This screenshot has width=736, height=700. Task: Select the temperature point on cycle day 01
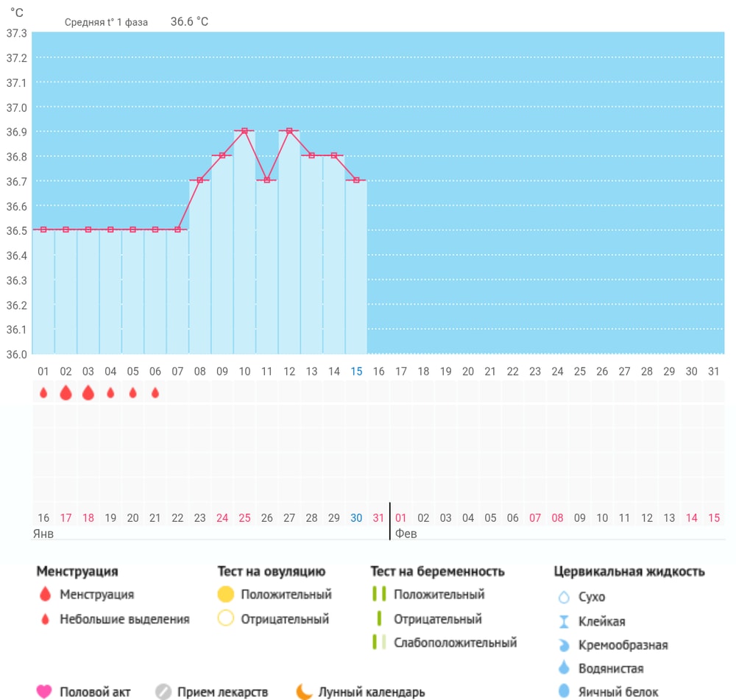(x=43, y=230)
